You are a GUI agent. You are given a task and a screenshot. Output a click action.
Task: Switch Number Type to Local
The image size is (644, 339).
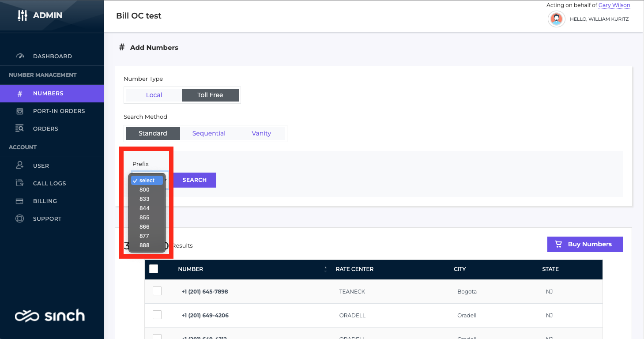(x=154, y=95)
